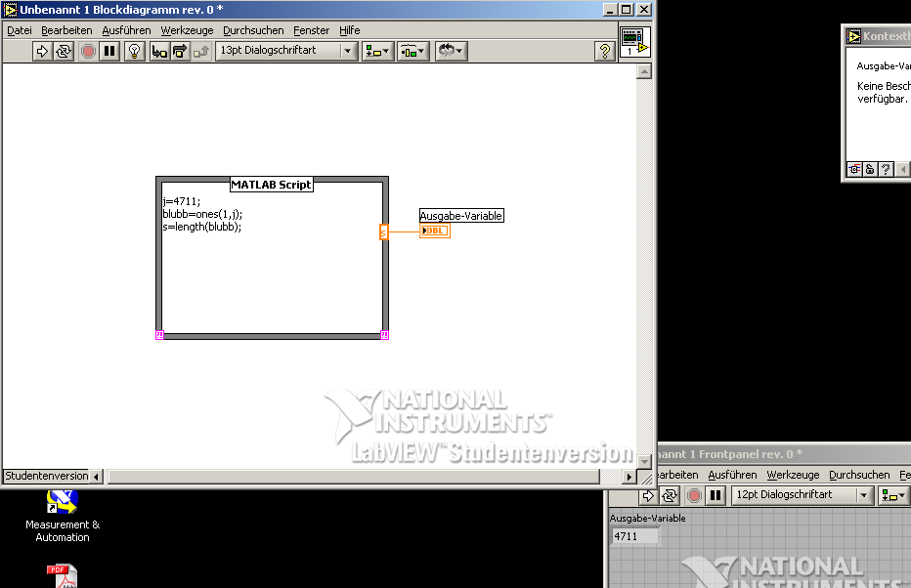
Task: Click the s=length(blubb); script line
Action: coord(201,227)
